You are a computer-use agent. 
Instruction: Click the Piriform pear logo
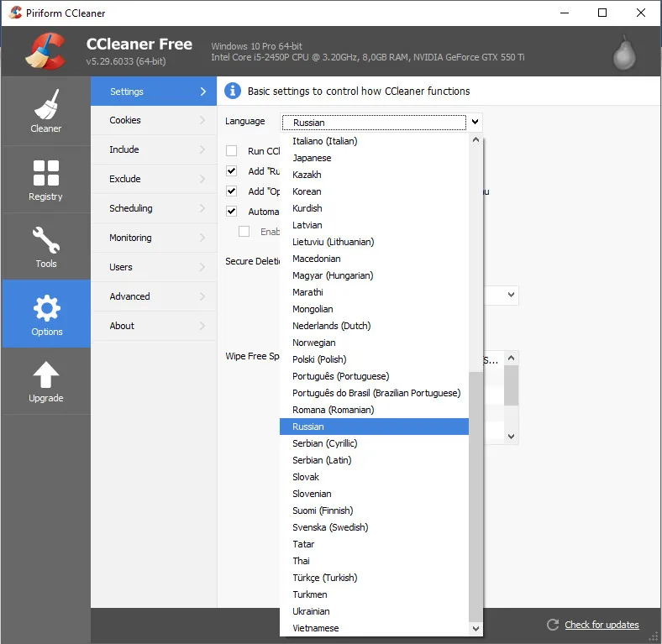(x=624, y=53)
